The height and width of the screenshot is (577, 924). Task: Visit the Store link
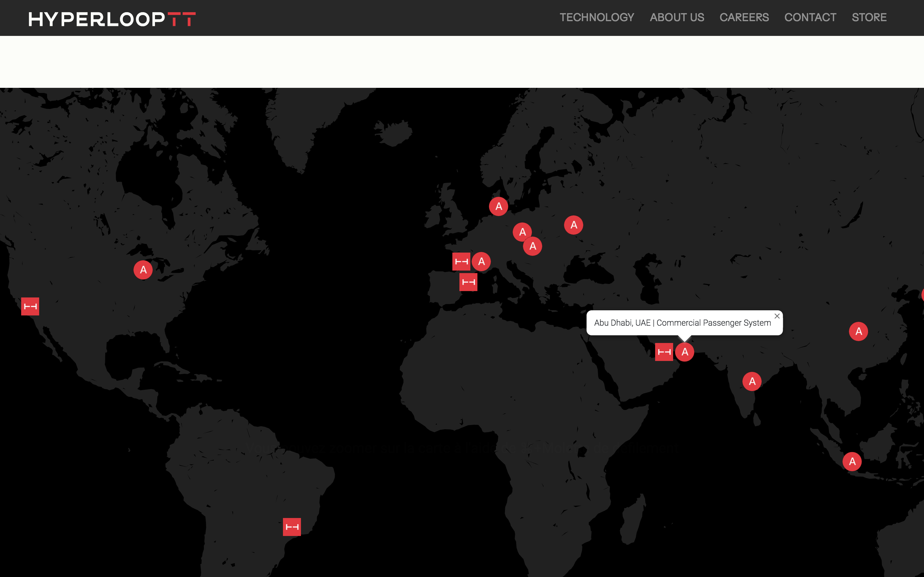point(869,18)
